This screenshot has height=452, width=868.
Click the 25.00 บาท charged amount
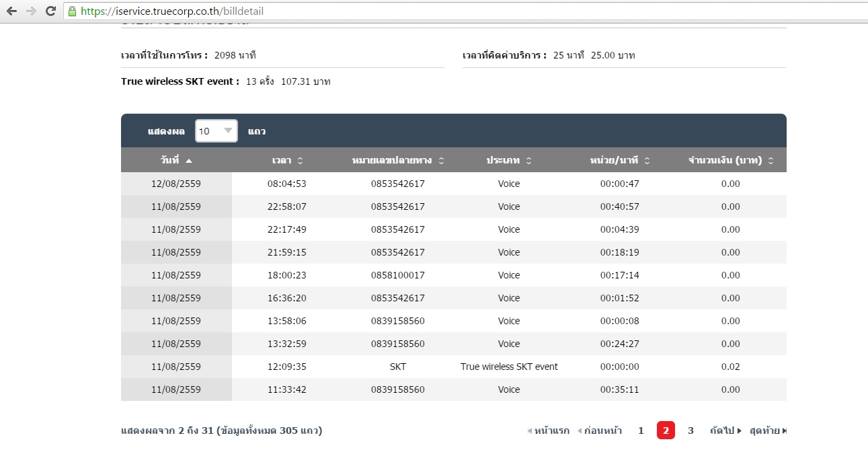pyautogui.click(x=613, y=55)
